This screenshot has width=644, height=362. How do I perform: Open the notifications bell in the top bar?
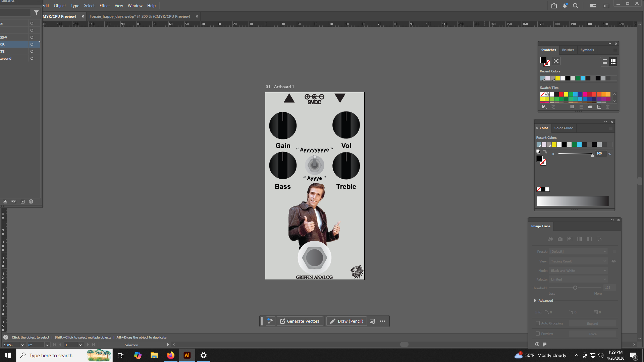point(565,6)
